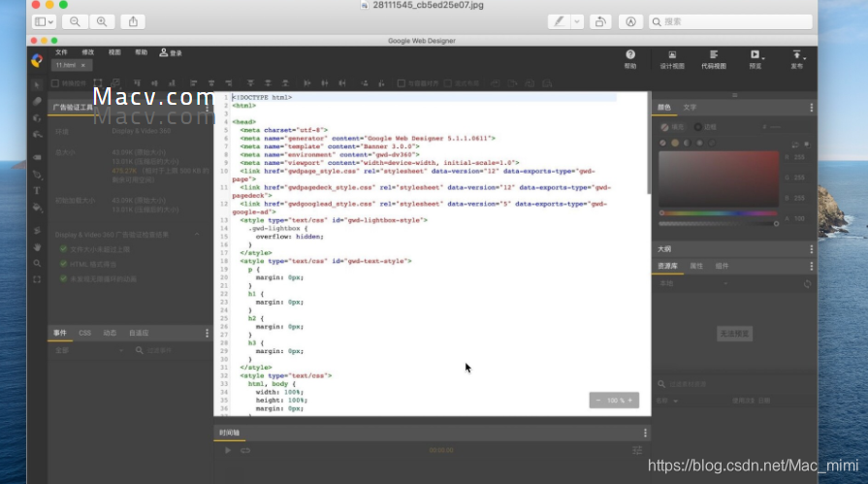Viewport: 868px width, 484px height.
Task: Switch to the Text (文字) tab
Action: (690, 108)
